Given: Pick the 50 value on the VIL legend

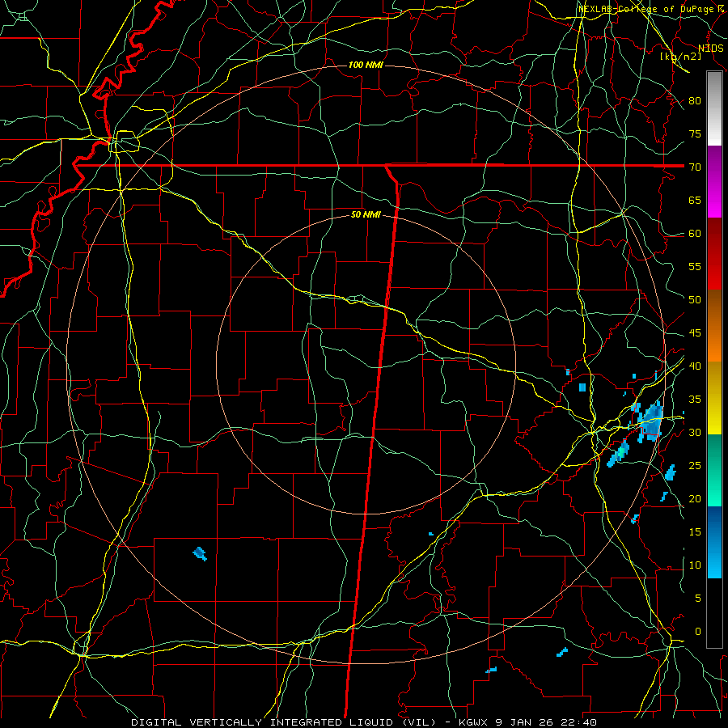Looking at the screenshot, I should [695, 299].
